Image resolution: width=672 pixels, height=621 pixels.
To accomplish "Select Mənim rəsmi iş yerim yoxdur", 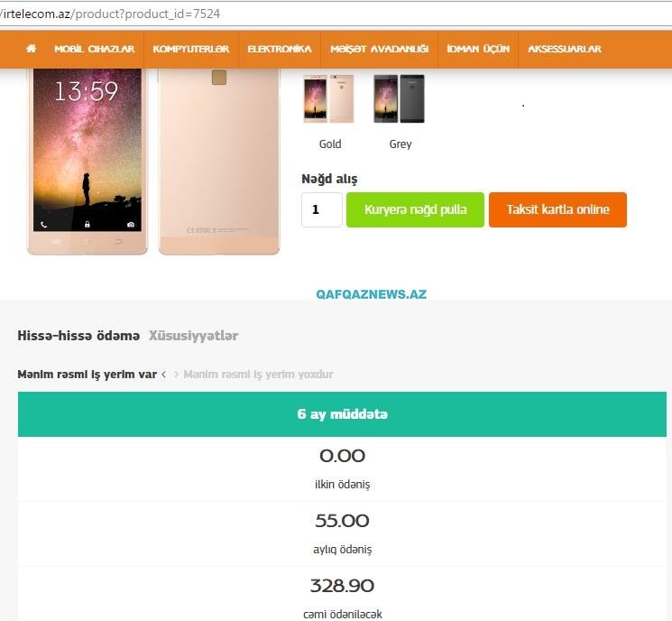I will (259, 375).
